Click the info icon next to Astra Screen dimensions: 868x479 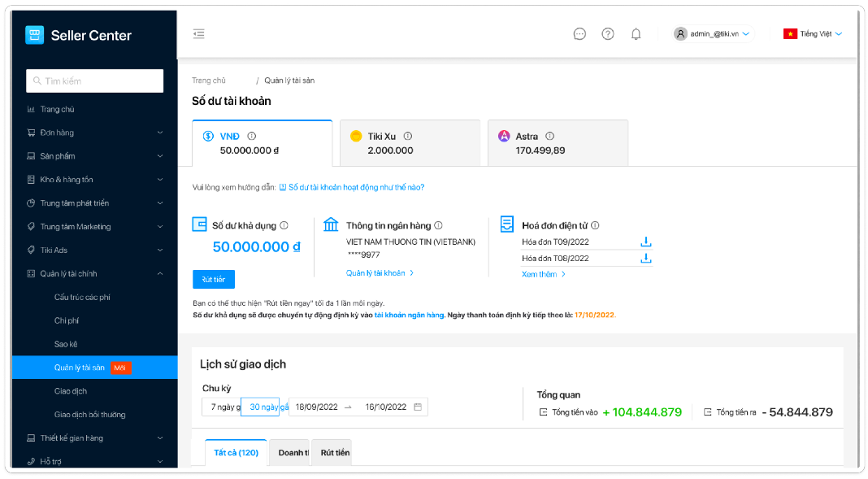click(549, 136)
